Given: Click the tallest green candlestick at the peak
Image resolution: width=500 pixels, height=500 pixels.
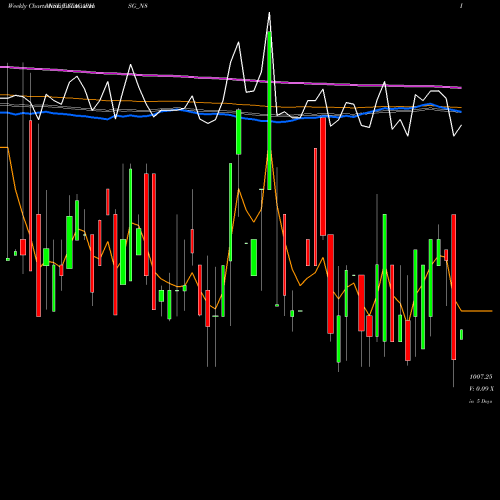Looking at the screenshot, I should point(269,111).
